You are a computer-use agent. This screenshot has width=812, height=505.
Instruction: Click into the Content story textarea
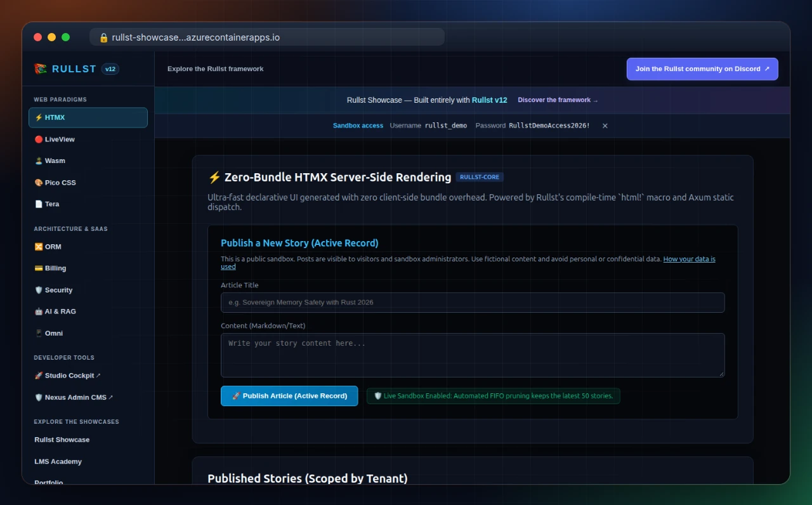coord(473,355)
